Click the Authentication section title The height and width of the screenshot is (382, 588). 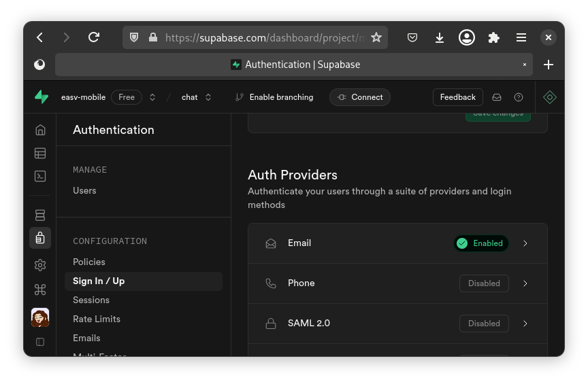click(114, 130)
